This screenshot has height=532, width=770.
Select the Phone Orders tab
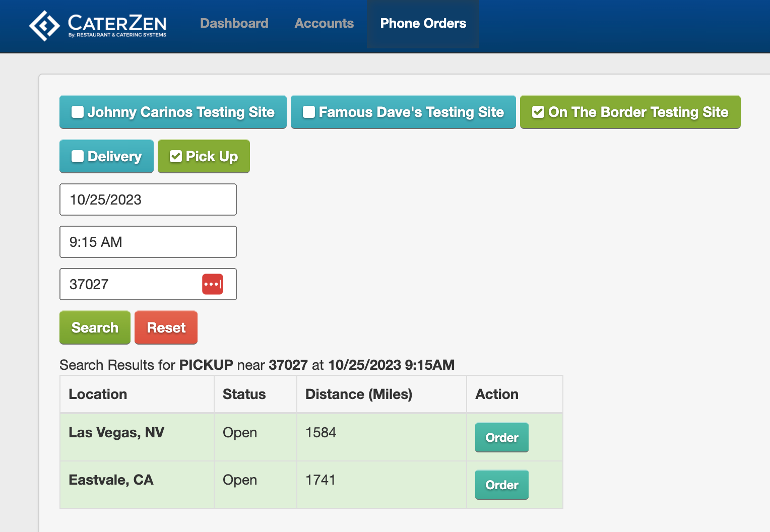pyautogui.click(x=423, y=23)
